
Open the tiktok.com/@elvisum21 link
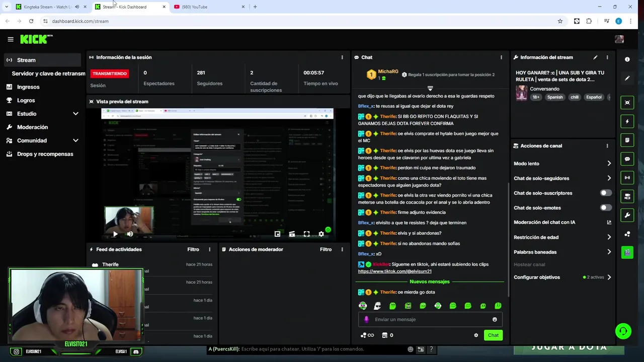click(394, 271)
